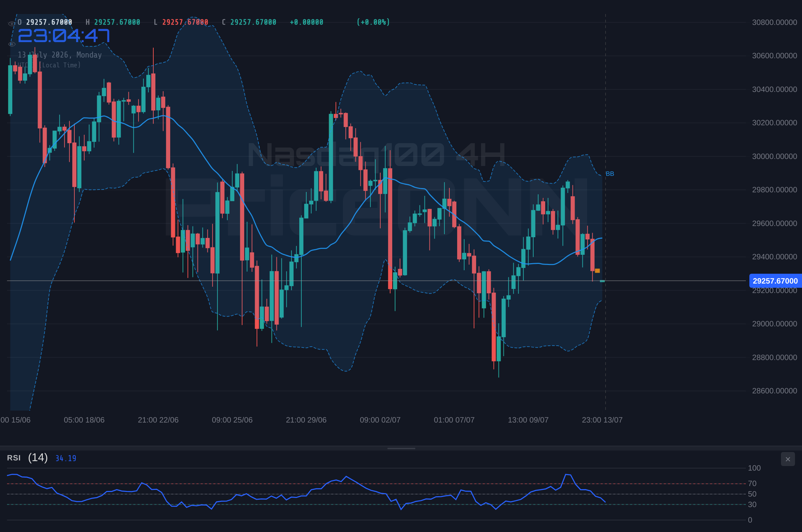Click the +0.00000 price change value
The image size is (802, 532).
(307, 22)
